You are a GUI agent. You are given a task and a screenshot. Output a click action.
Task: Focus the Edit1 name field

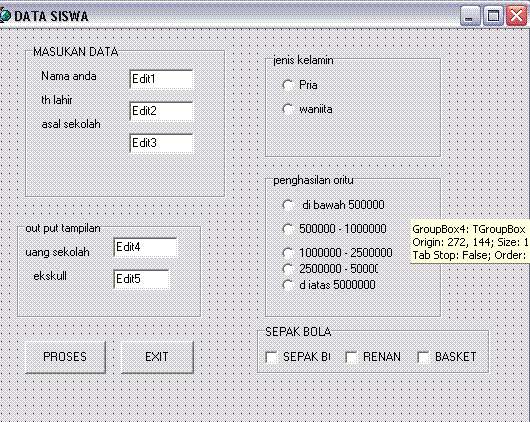pos(161,79)
